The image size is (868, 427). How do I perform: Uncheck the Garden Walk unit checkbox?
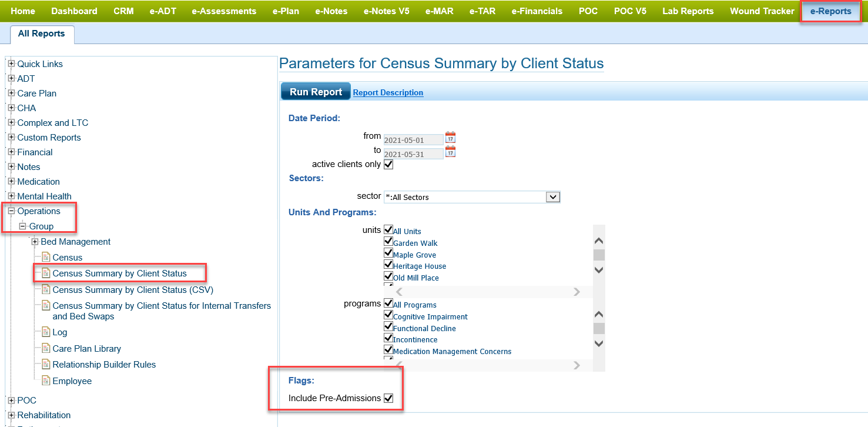pos(388,241)
